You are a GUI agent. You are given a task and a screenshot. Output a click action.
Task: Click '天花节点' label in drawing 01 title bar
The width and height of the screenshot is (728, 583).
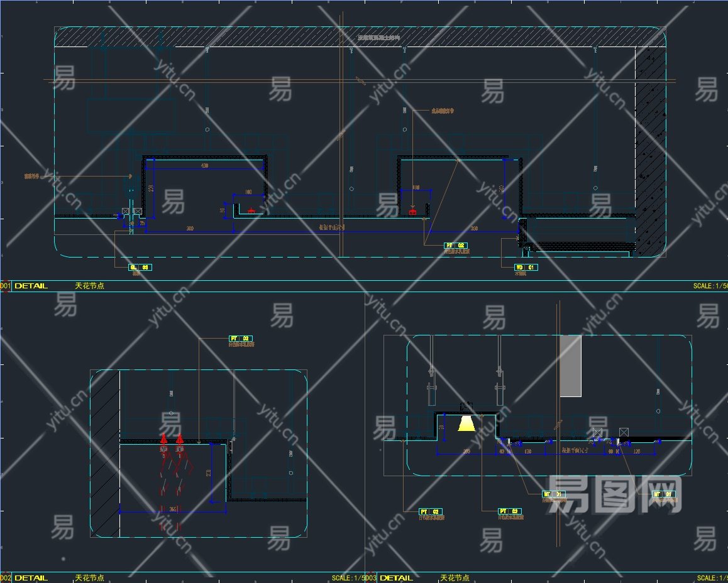click(90, 286)
